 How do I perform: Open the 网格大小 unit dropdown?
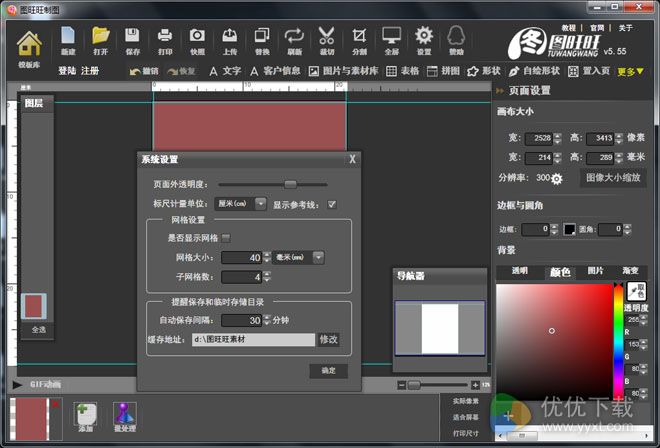[x=319, y=257]
